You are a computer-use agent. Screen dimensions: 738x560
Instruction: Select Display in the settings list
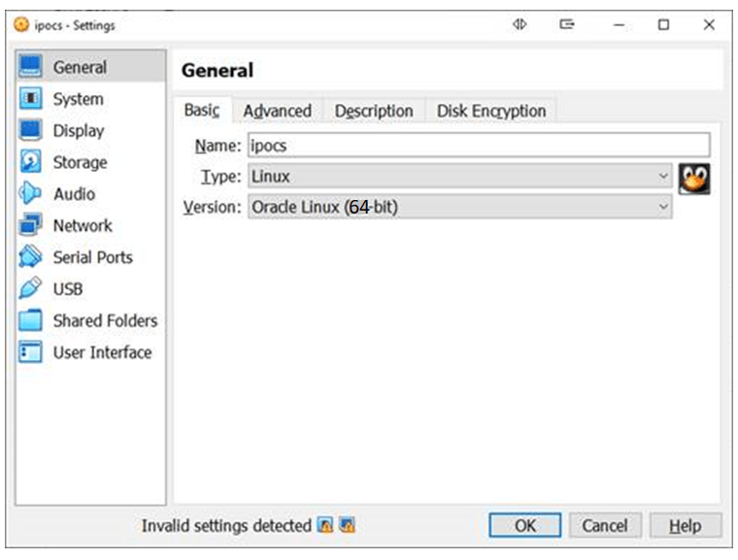pos(91,130)
